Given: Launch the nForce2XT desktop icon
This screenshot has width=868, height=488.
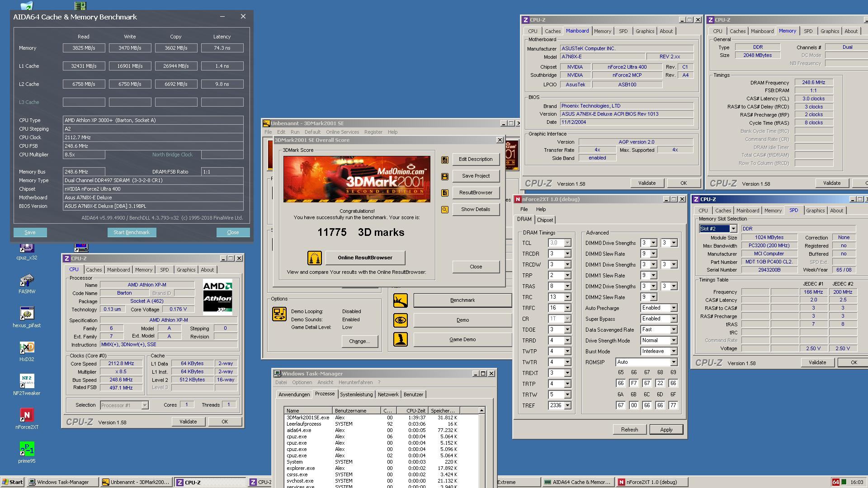Looking at the screenshot, I should tap(27, 419).
